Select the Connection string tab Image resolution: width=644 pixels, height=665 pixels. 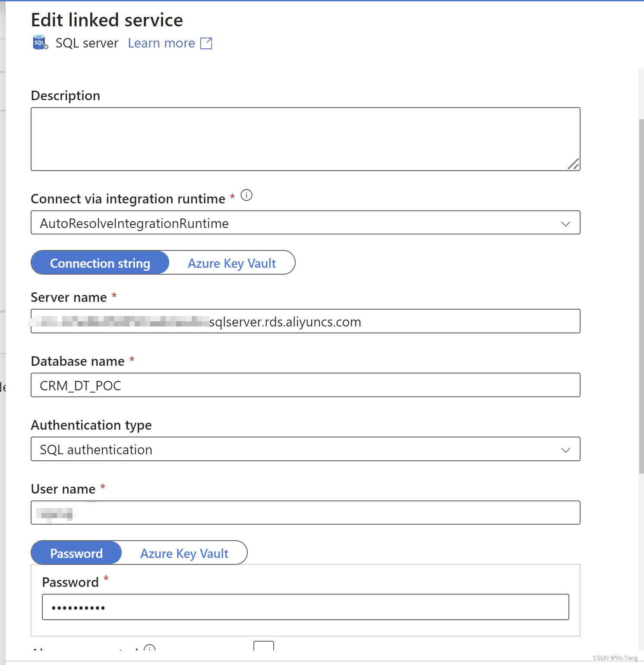point(100,263)
